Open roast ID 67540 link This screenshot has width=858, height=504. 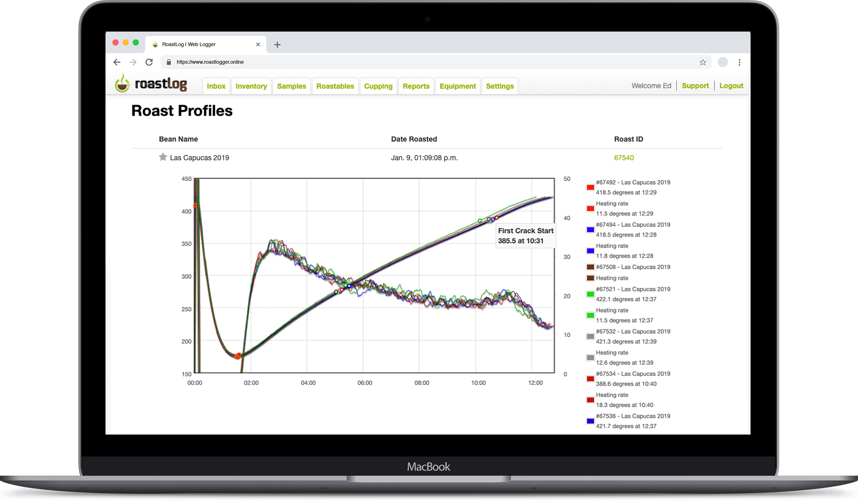tap(624, 158)
